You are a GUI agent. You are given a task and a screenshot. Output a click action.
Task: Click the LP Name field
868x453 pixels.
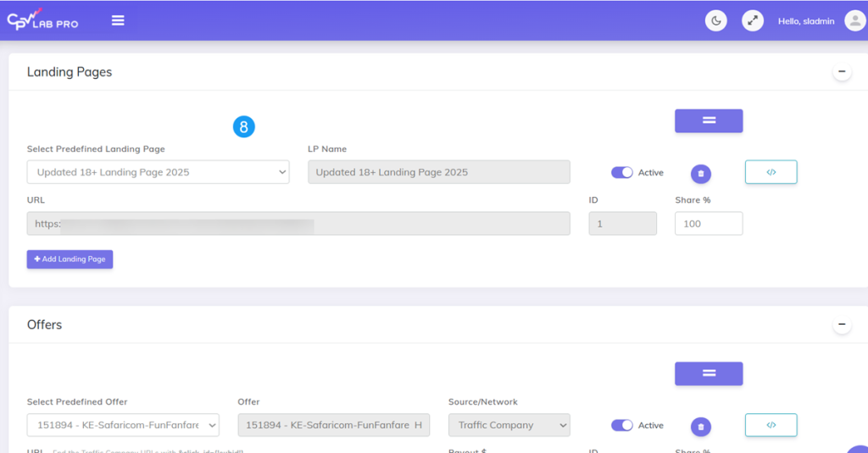point(439,172)
